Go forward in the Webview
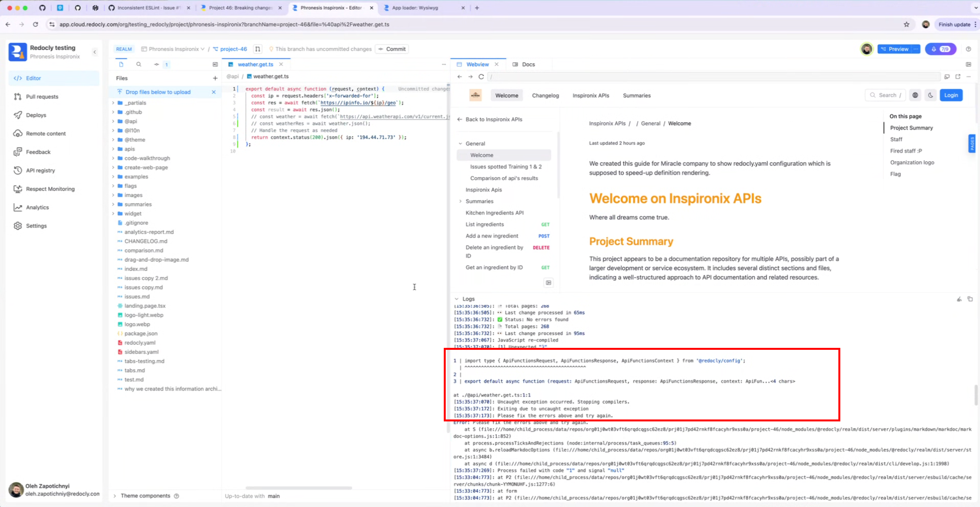The image size is (980, 507). pos(470,76)
